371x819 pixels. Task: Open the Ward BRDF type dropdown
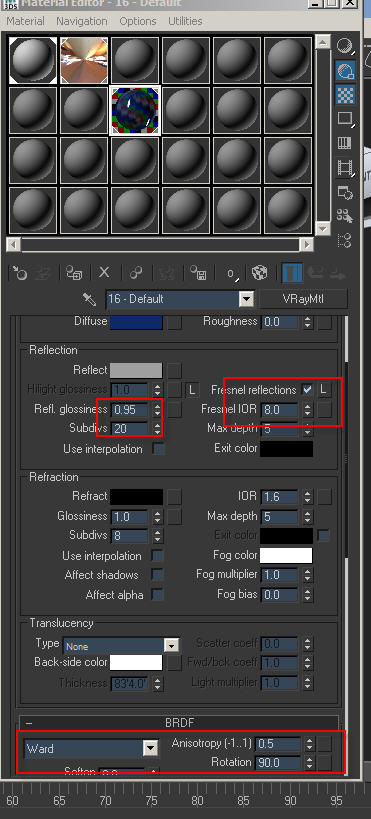[91, 748]
